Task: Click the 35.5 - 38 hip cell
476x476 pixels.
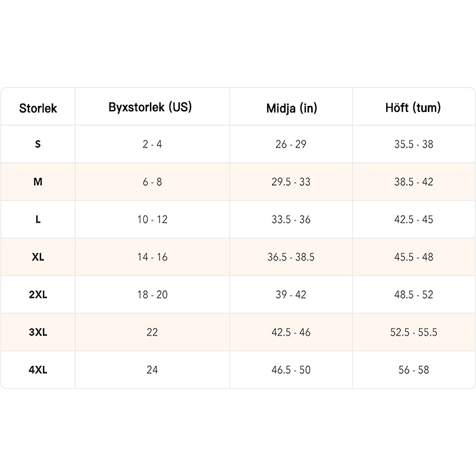Action: pyautogui.click(x=414, y=144)
